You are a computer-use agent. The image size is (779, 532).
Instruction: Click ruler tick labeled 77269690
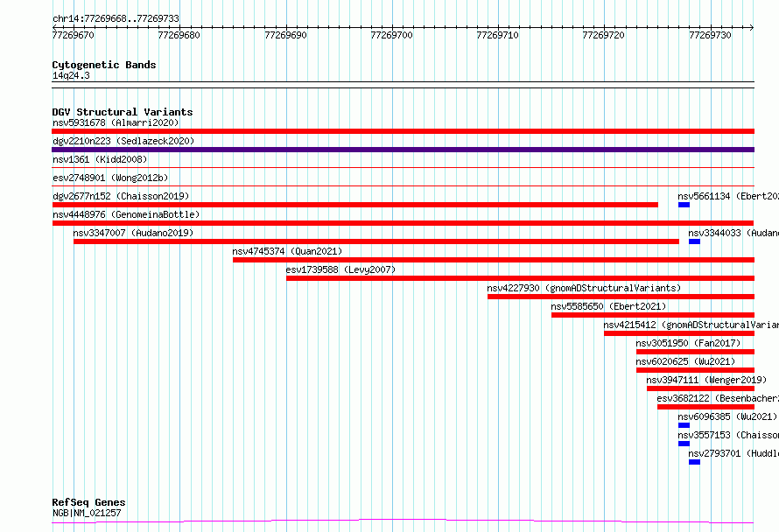[285, 35]
